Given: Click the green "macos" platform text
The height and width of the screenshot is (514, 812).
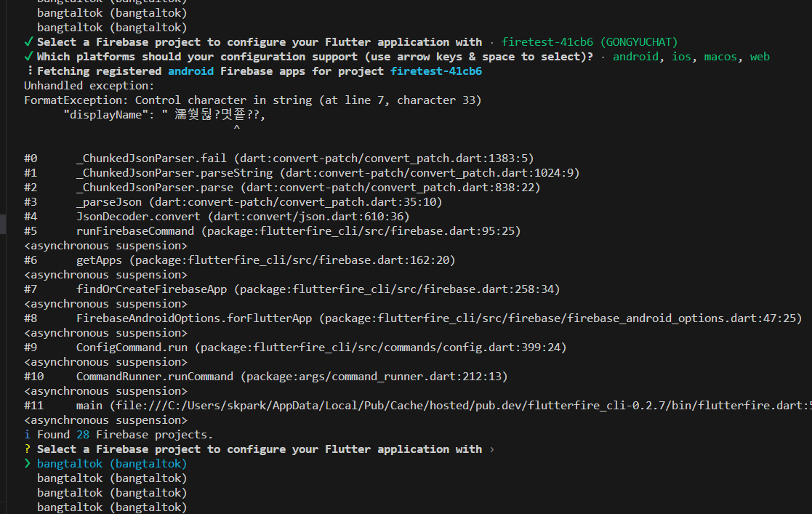Looking at the screenshot, I should pos(720,57).
